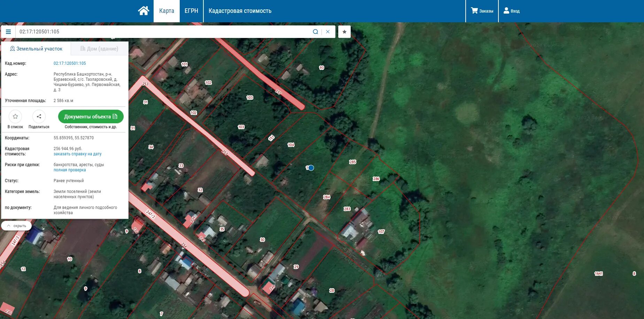Add parcel to list with star icon
The width and height of the screenshot is (644, 319).
click(15, 116)
